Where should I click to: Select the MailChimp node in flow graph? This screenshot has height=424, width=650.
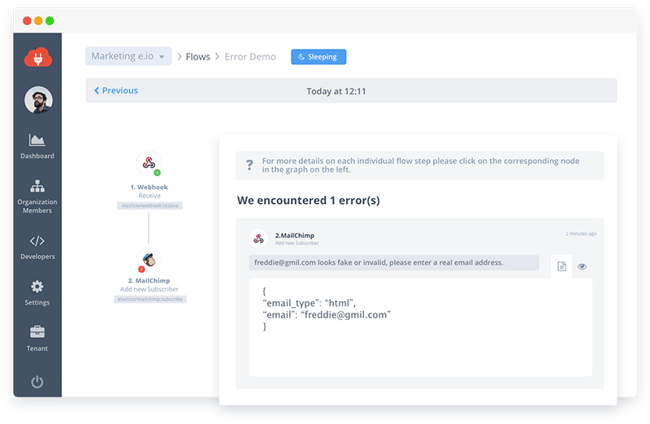point(149,260)
